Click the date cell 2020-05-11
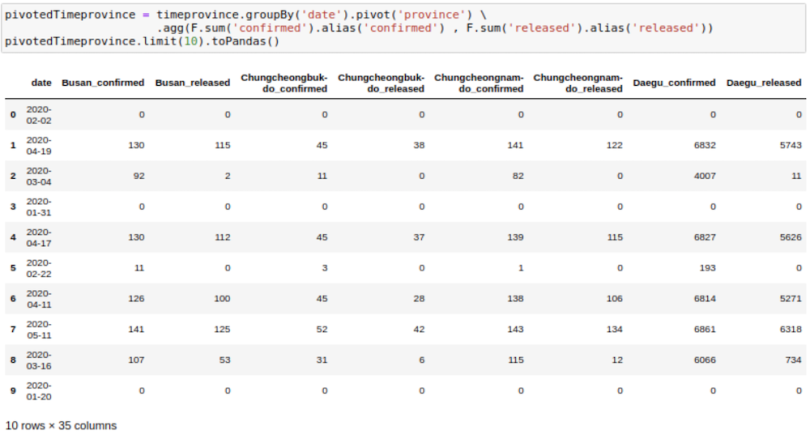 pyautogui.click(x=39, y=330)
